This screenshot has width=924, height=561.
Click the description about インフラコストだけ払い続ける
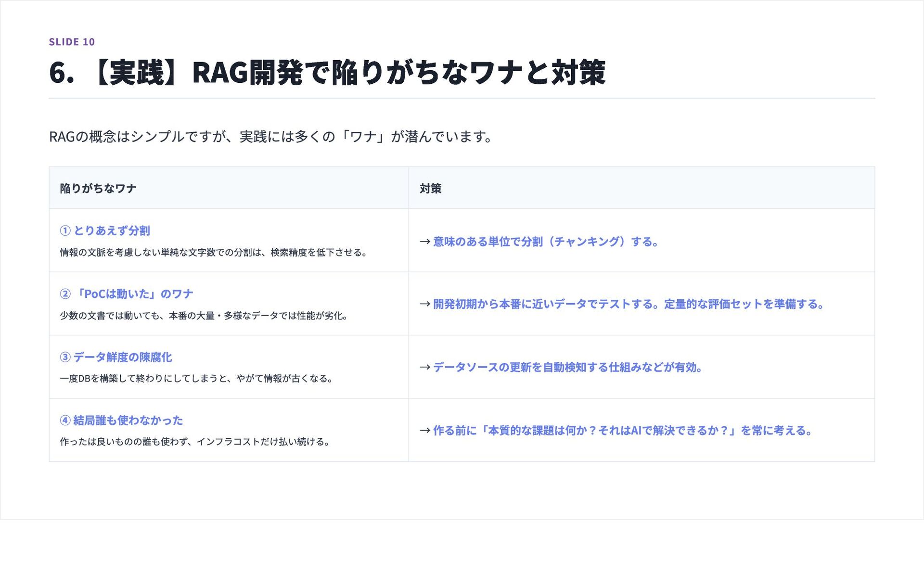click(x=194, y=442)
